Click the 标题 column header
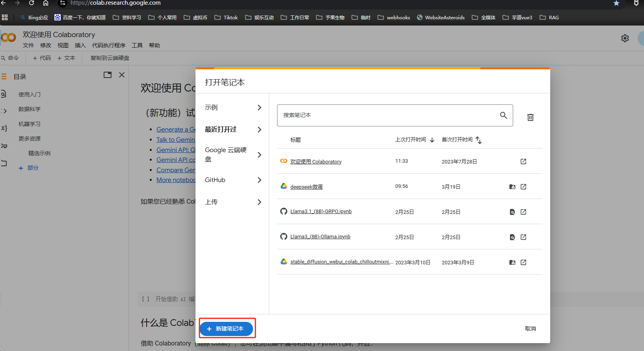The width and height of the screenshot is (644, 351). (x=296, y=140)
